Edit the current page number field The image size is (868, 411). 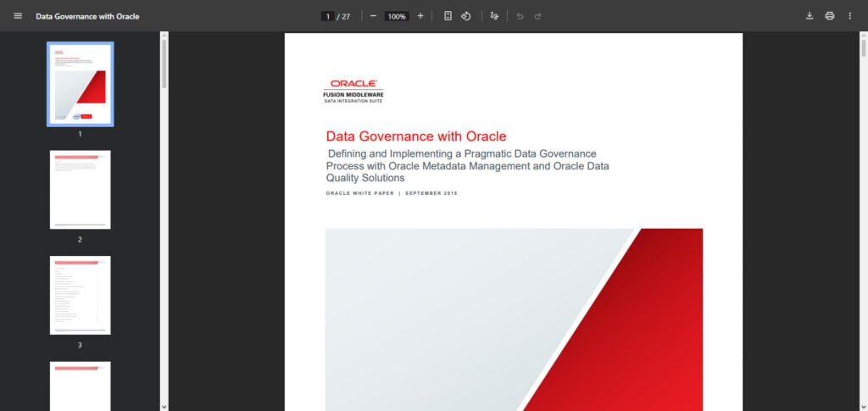click(328, 17)
